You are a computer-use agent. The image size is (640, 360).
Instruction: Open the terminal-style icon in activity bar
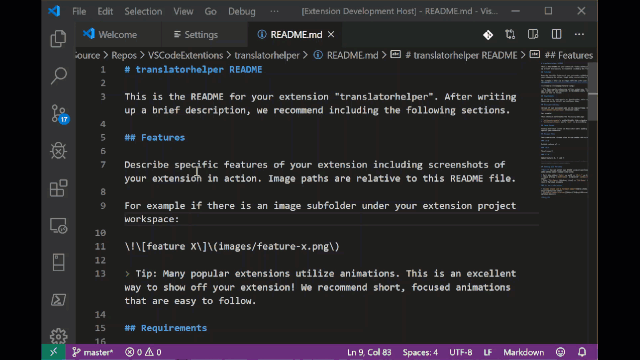tap(58, 300)
